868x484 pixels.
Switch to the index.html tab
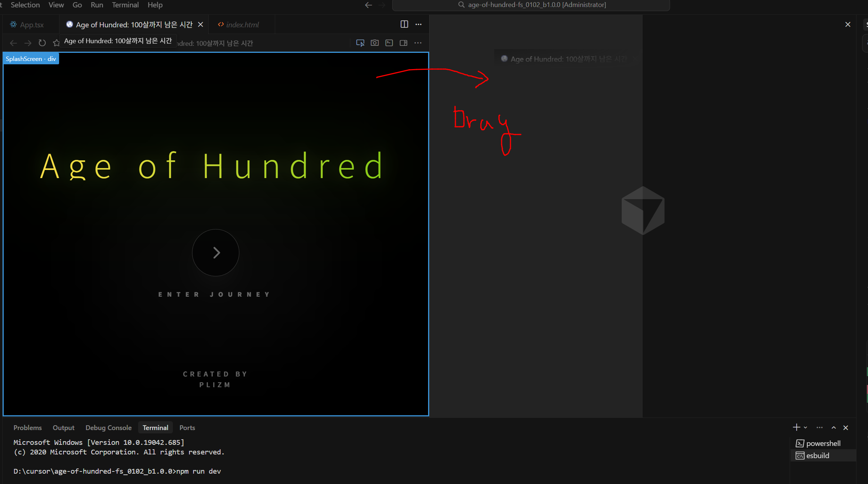pos(242,25)
